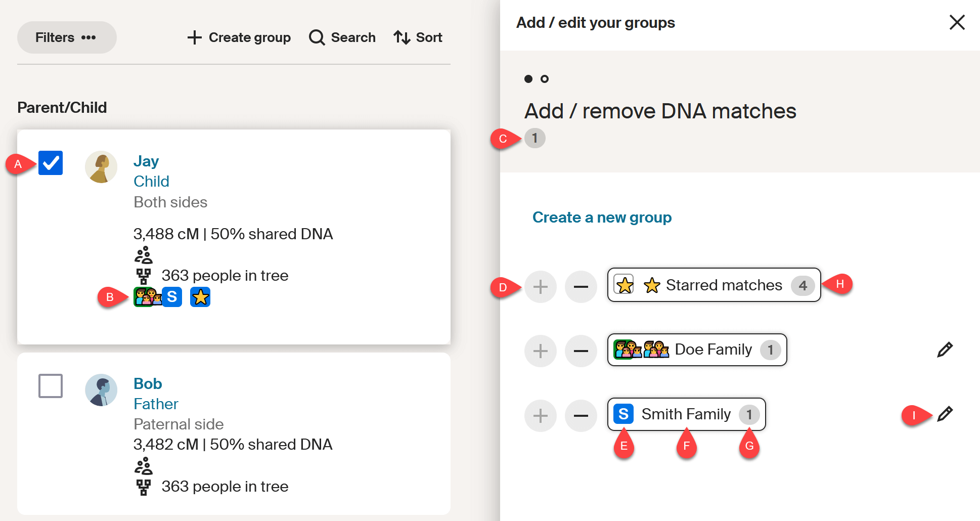980x521 pixels.
Task: Click the people icon on Bob's card
Action: [x=144, y=465]
